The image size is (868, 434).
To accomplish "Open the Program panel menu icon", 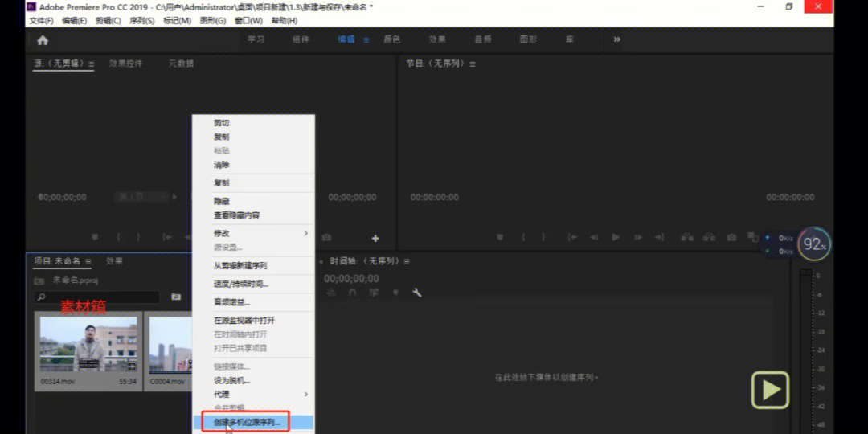I will click(473, 64).
